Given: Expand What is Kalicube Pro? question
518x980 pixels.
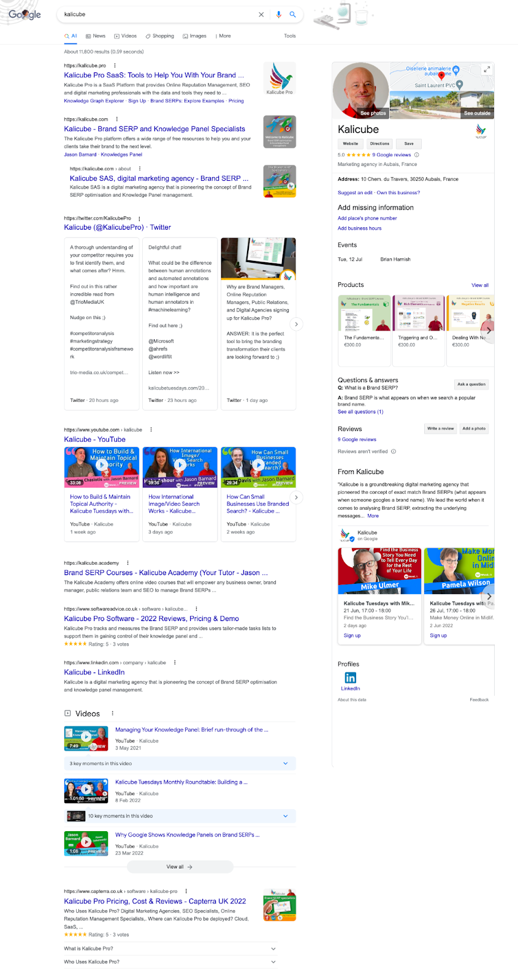Looking at the screenshot, I should coord(170,949).
